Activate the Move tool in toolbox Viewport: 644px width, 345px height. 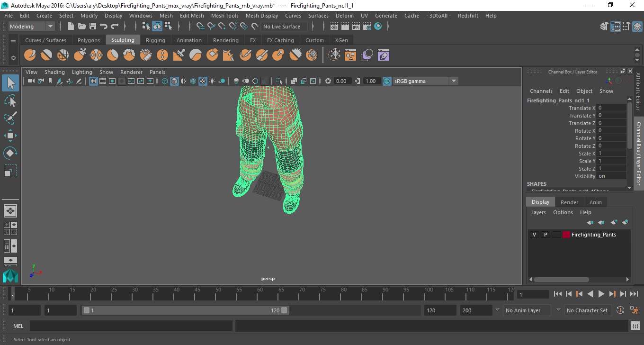[x=10, y=136]
